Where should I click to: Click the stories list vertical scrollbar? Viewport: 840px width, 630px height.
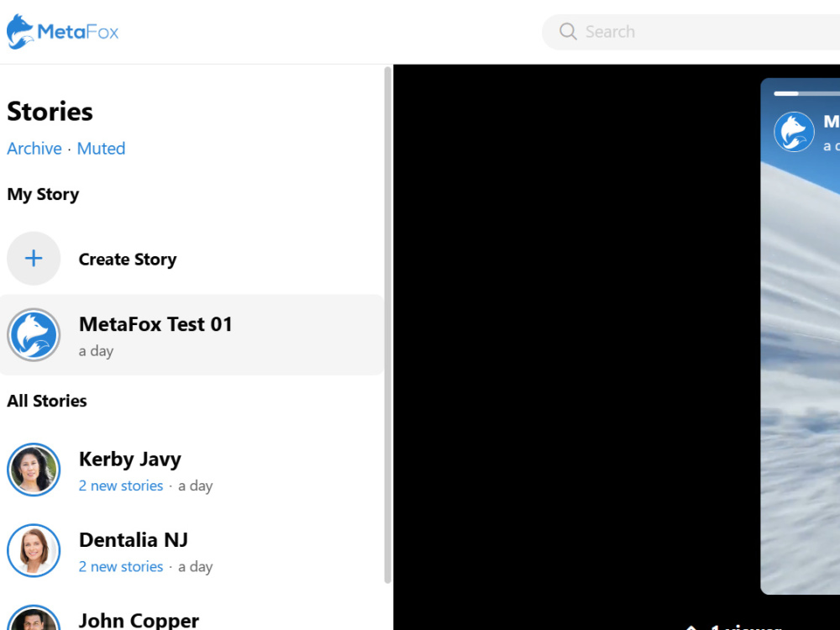pos(388,325)
